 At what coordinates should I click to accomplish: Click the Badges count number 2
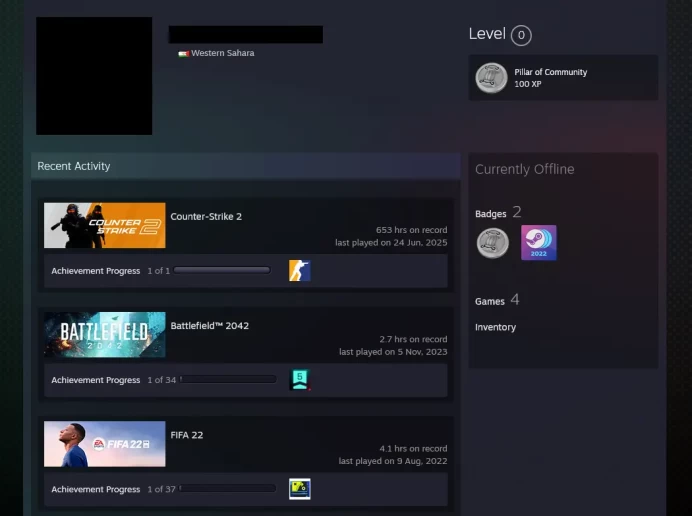(517, 212)
